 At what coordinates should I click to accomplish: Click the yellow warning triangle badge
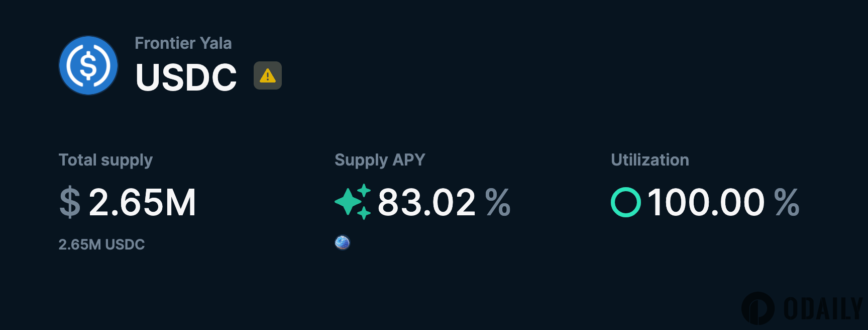(x=267, y=75)
